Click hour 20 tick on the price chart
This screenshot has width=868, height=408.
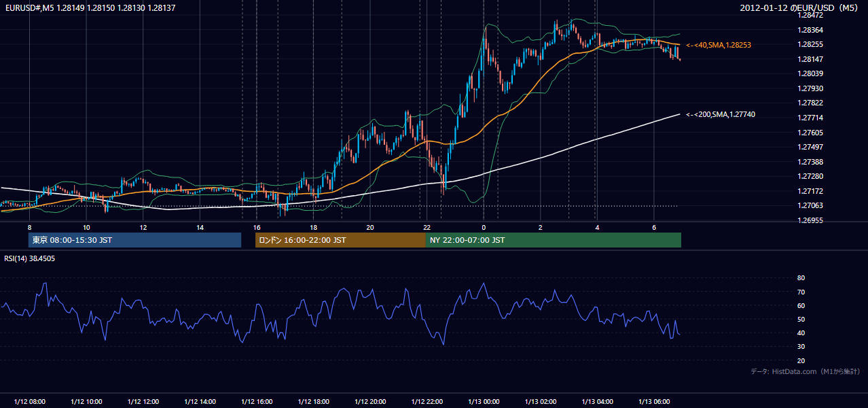[x=370, y=227]
